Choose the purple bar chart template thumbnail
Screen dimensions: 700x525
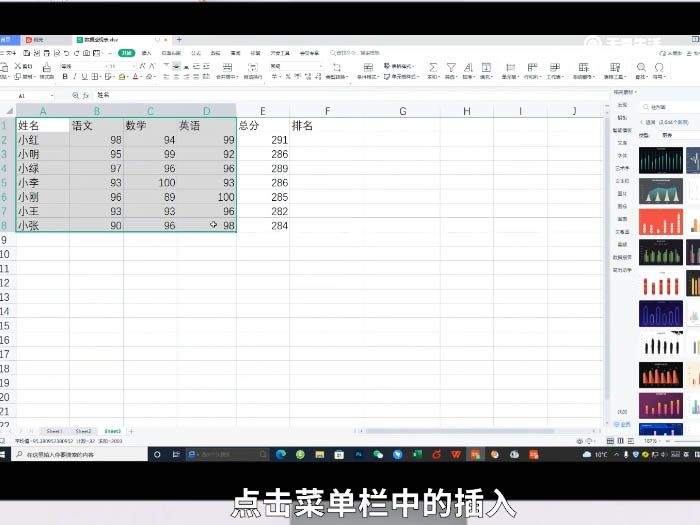(x=661, y=405)
